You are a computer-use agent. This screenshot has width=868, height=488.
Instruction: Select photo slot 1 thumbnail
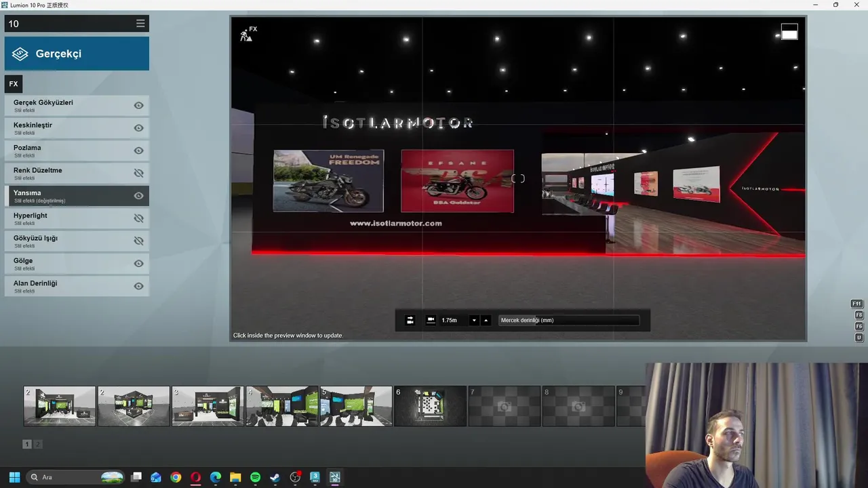pos(60,406)
